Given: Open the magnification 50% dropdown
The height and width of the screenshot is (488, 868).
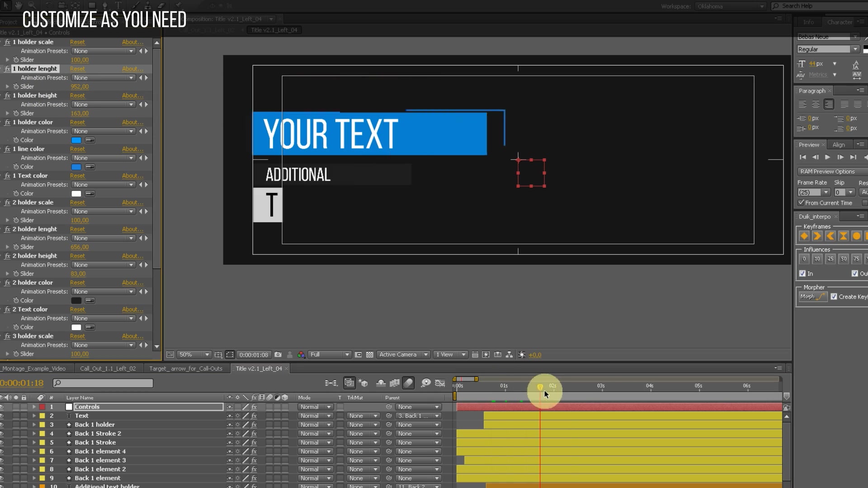Looking at the screenshot, I should pyautogui.click(x=194, y=355).
